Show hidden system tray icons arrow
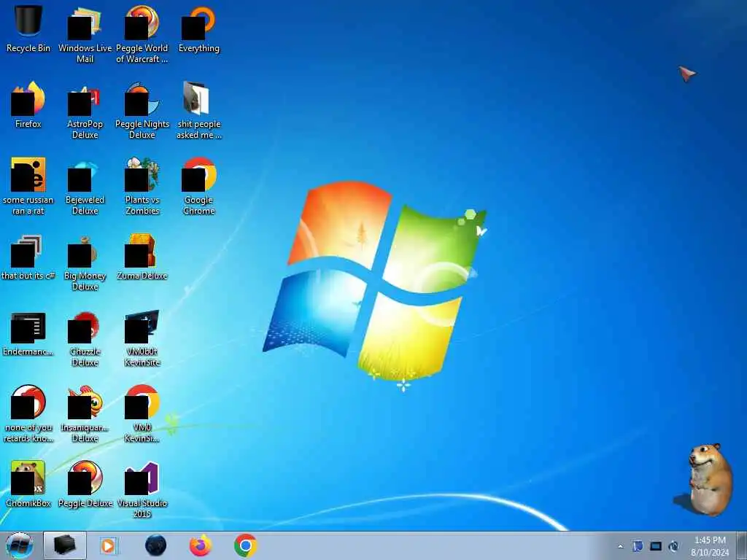 (x=620, y=546)
